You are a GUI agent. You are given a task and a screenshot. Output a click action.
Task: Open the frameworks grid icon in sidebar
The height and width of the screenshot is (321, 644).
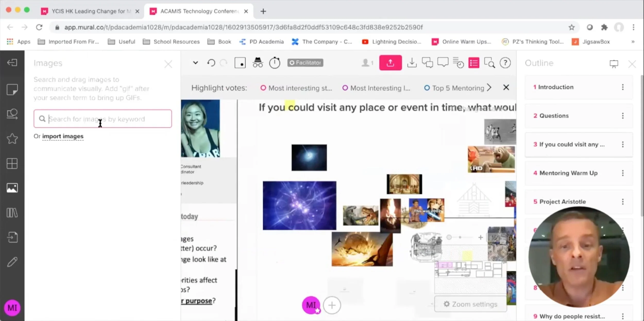12,163
